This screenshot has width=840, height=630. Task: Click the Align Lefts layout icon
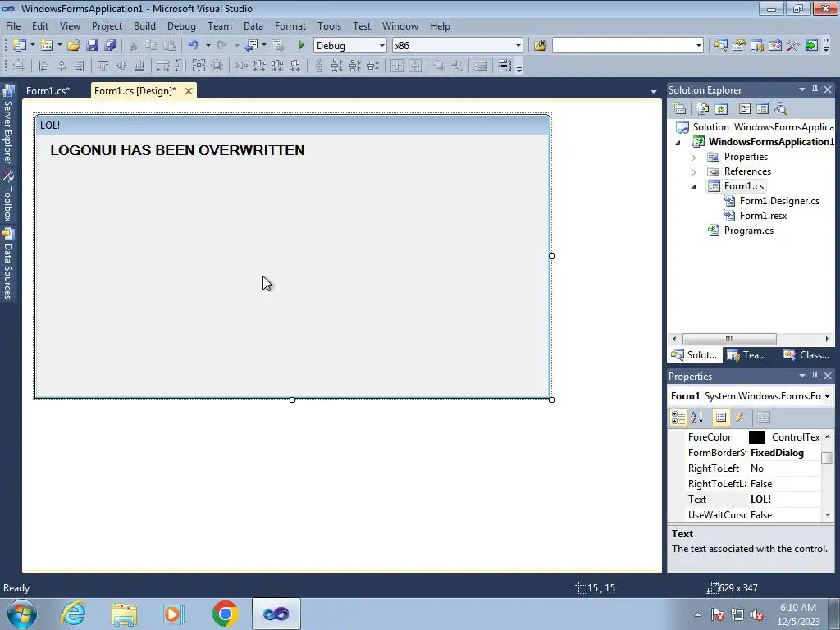(43, 66)
